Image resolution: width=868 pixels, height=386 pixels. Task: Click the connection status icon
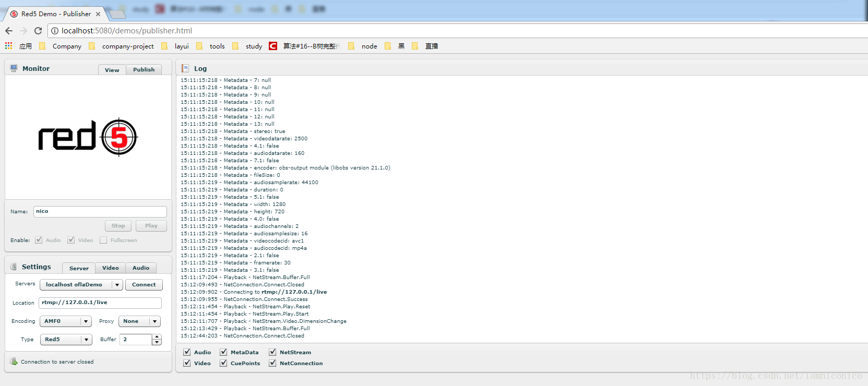pos(14,361)
